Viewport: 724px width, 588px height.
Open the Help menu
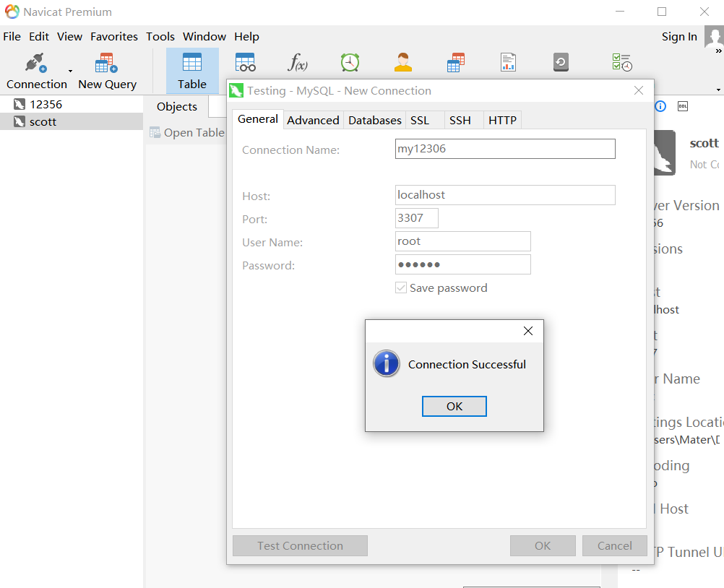point(246,36)
